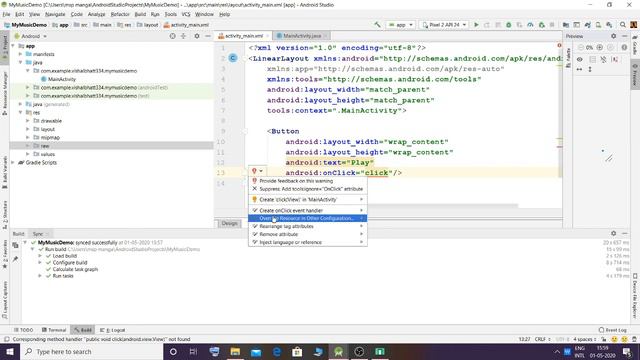Image resolution: width=640 pixels, height=360 pixels.
Task: Zoom in Preview panel
Action: point(600,47)
